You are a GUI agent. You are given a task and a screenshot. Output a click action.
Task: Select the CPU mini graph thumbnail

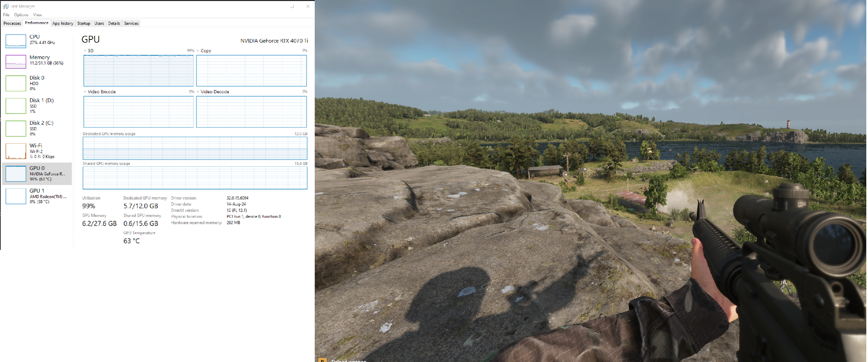[16, 41]
